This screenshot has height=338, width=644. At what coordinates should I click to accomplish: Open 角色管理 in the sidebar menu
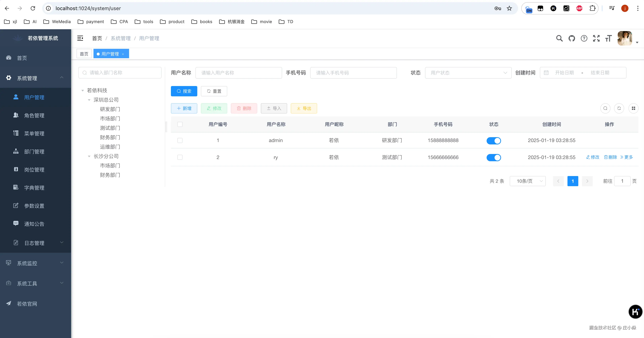click(34, 115)
